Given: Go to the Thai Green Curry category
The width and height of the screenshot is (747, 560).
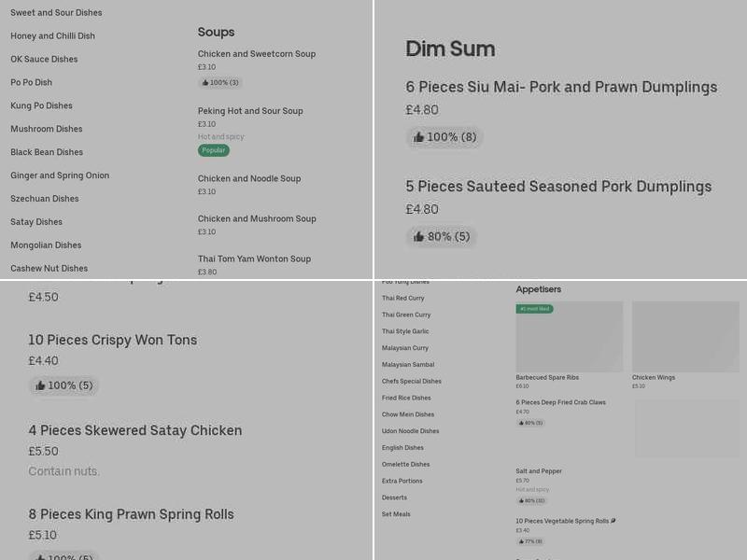Looking at the screenshot, I should tap(406, 315).
